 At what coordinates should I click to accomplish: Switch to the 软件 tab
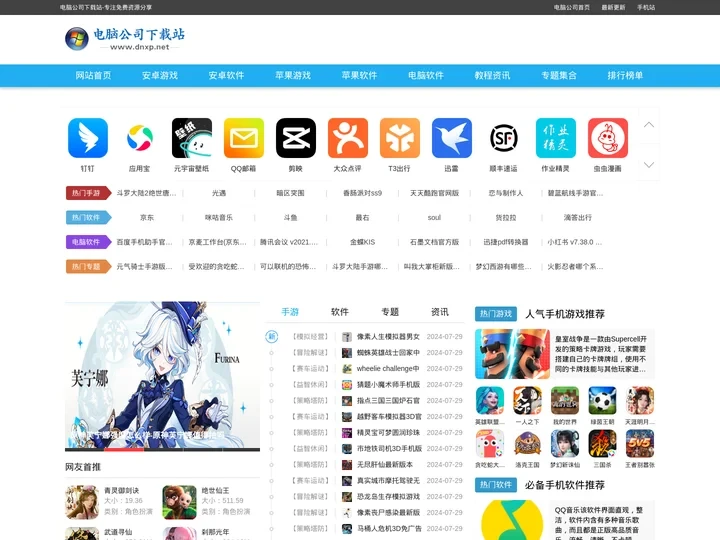point(340,312)
